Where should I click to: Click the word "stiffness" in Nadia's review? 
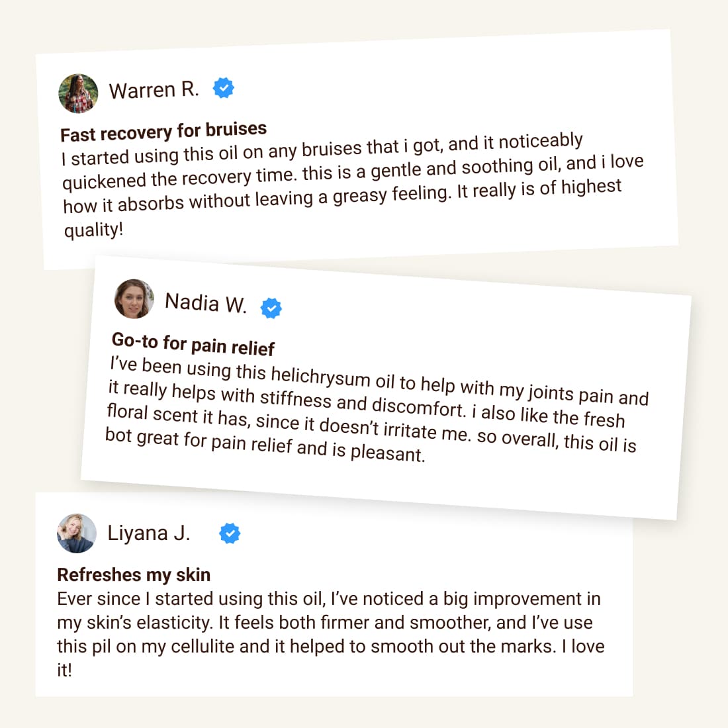click(295, 398)
